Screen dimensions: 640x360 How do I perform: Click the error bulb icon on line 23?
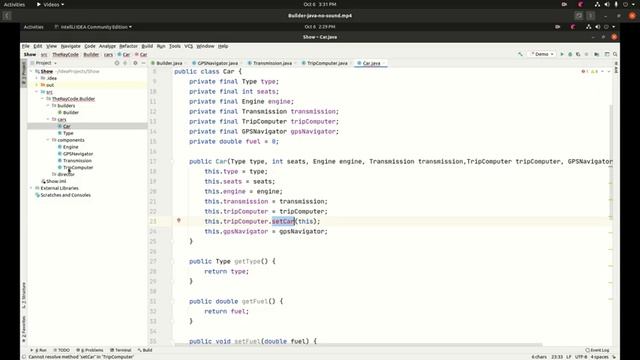(178, 220)
